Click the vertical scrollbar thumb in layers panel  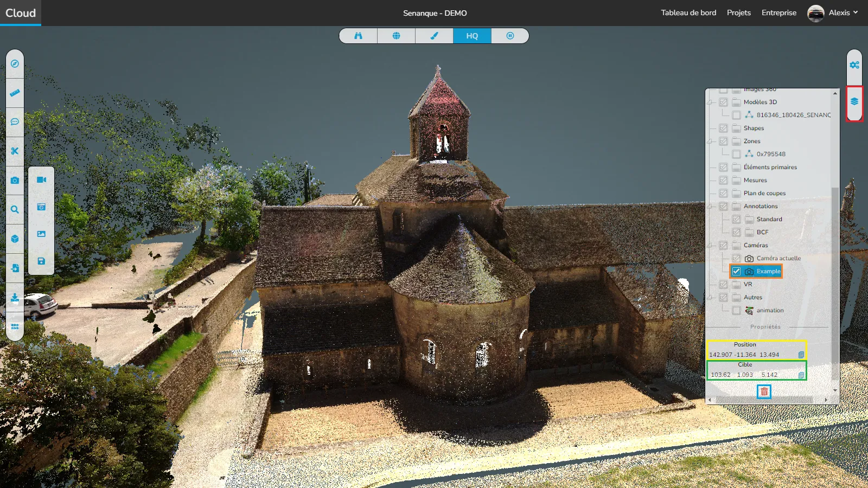coord(835,283)
